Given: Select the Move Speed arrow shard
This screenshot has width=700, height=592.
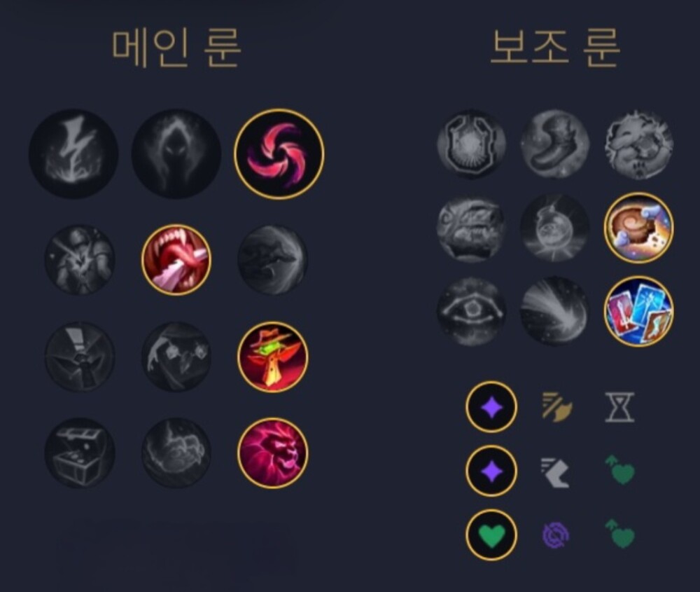Looking at the screenshot, I should tap(555, 471).
